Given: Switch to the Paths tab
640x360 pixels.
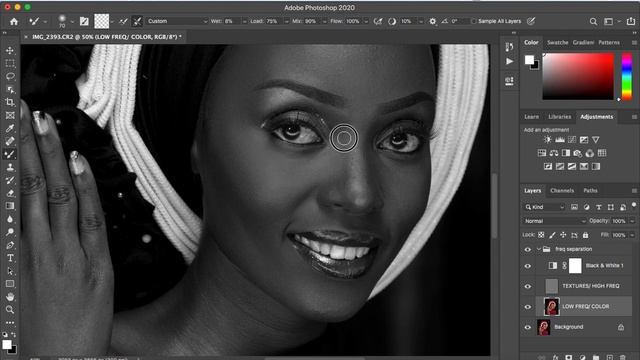Looking at the screenshot, I should pyautogui.click(x=590, y=191).
